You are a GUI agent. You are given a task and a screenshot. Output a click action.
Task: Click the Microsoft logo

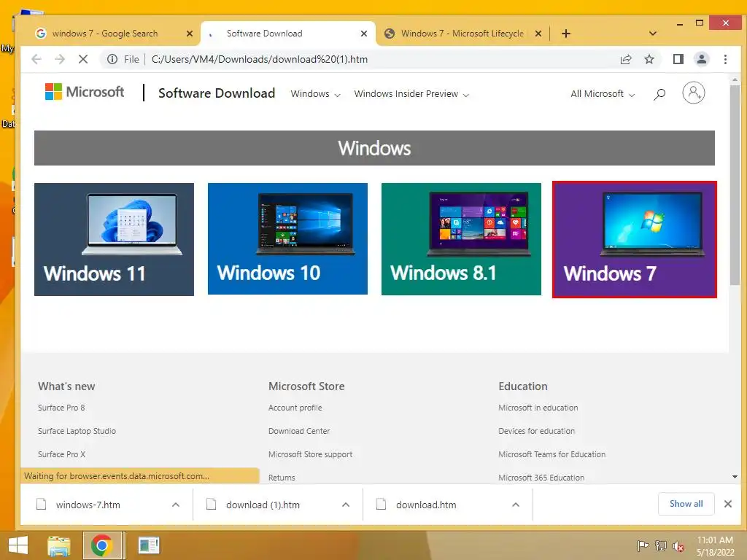(x=85, y=92)
